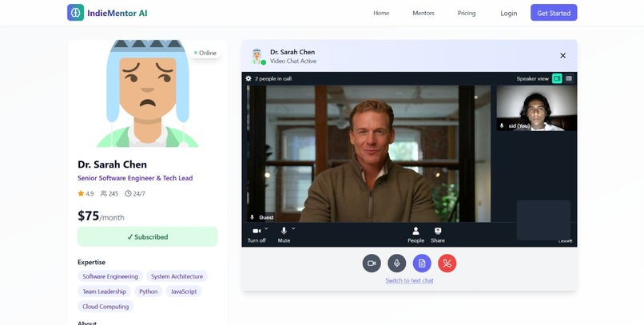644x325 pixels.
Task: Start screen sharing with Share
Action: tap(438, 235)
